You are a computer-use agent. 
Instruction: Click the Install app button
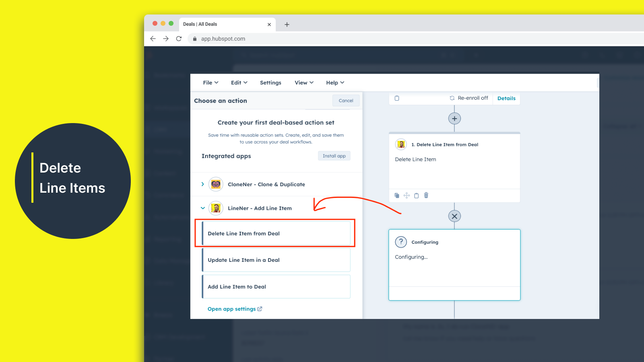(334, 156)
